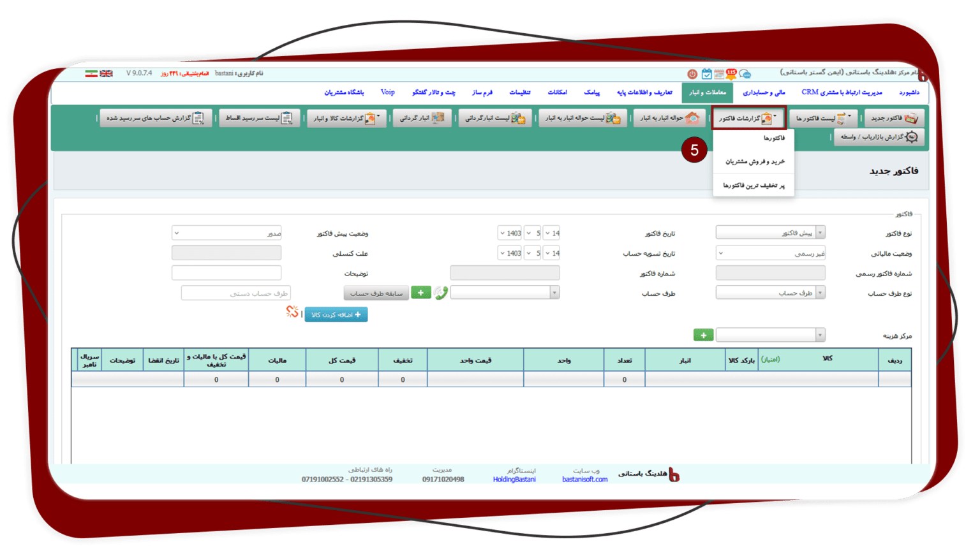The height and width of the screenshot is (551, 980).
Task: Open Voip tab
Action: (x=387, y=92)
